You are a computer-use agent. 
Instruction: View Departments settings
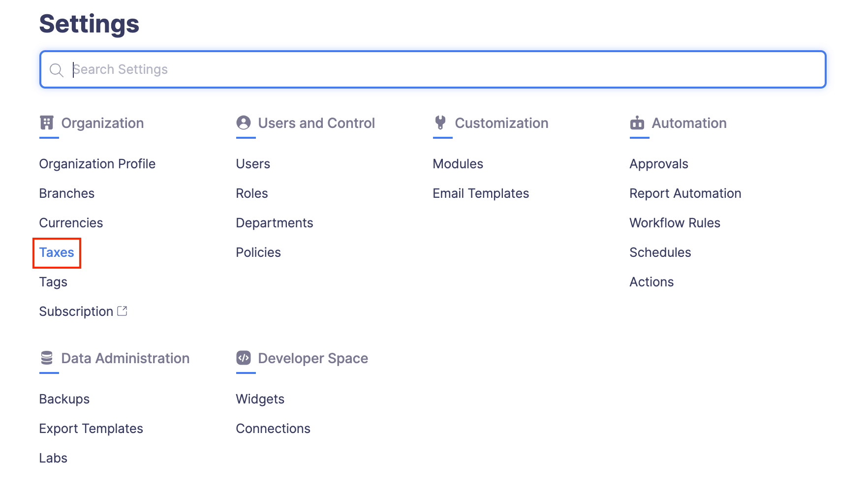(275, 223)
